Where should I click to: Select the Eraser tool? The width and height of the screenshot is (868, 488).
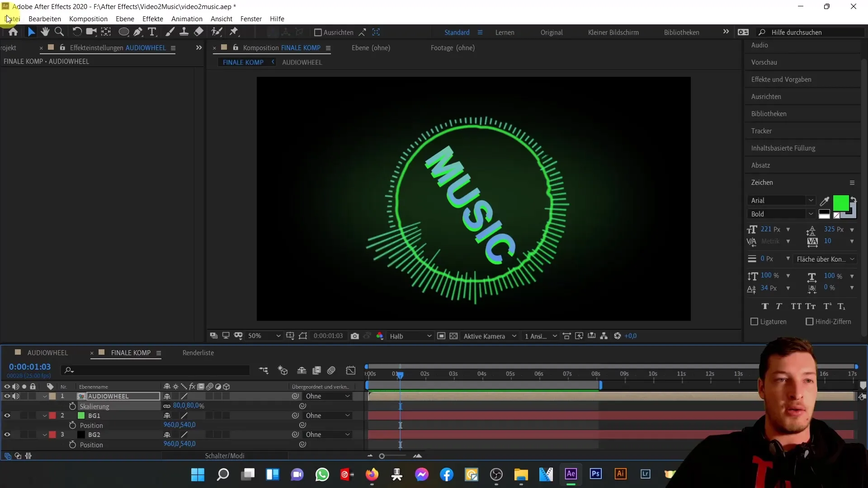(198, 32)
